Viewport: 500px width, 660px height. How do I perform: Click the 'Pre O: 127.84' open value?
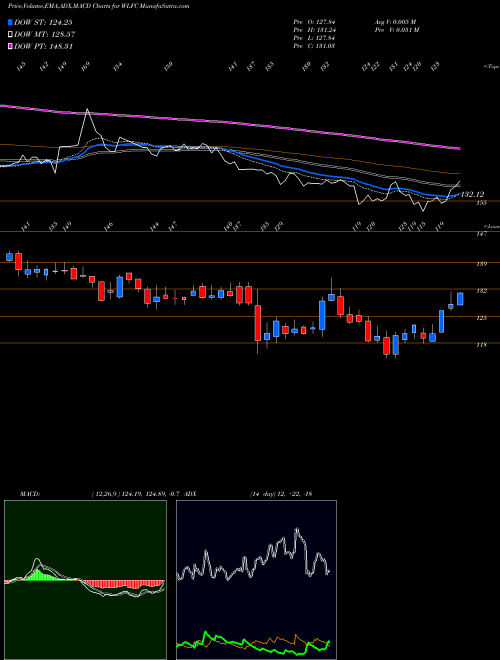click(x=314, y=22)
